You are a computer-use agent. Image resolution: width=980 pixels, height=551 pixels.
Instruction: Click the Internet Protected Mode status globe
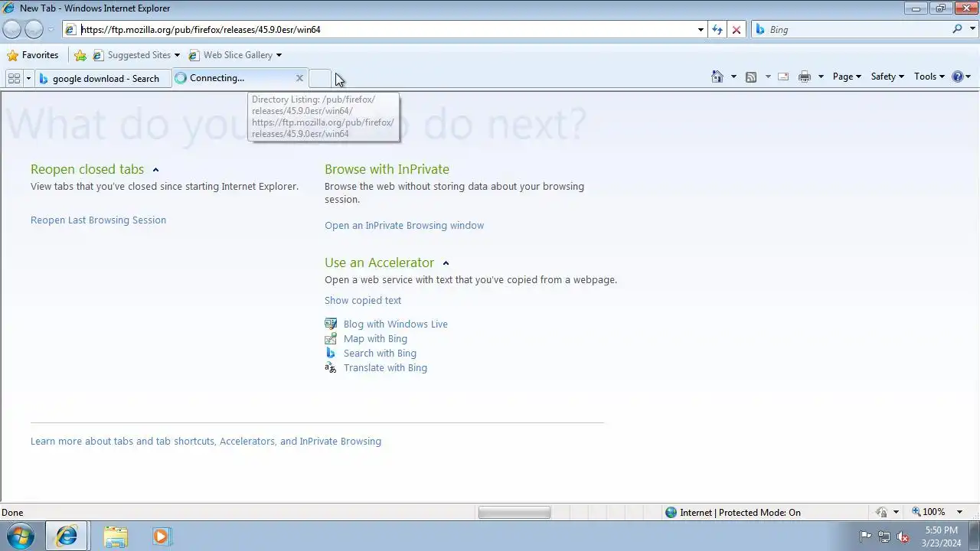point(671,513)
